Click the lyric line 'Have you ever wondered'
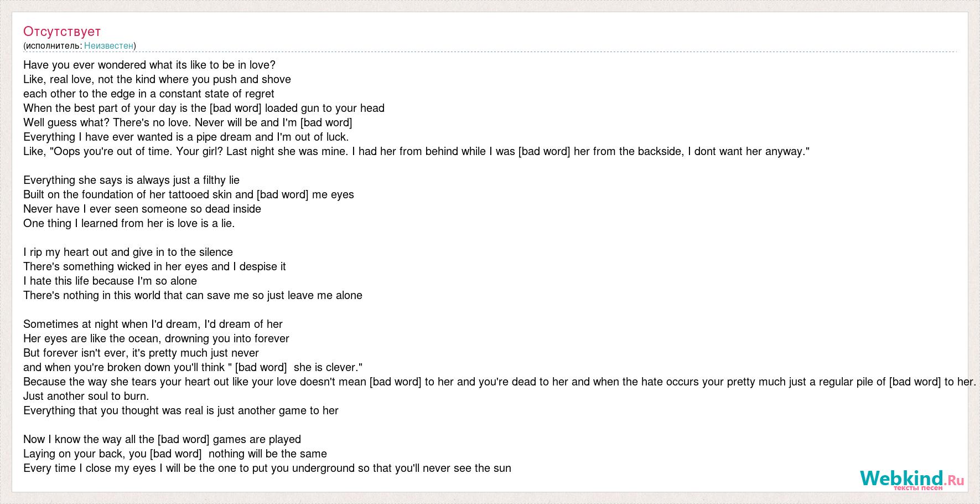The height and width of the screenshot is (504, 980). (x=149, y=65)
